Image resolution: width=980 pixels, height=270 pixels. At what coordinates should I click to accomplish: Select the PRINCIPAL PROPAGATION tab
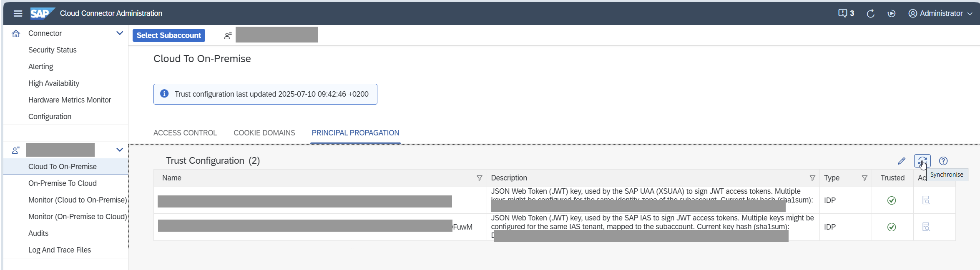[x=355, y=133]
